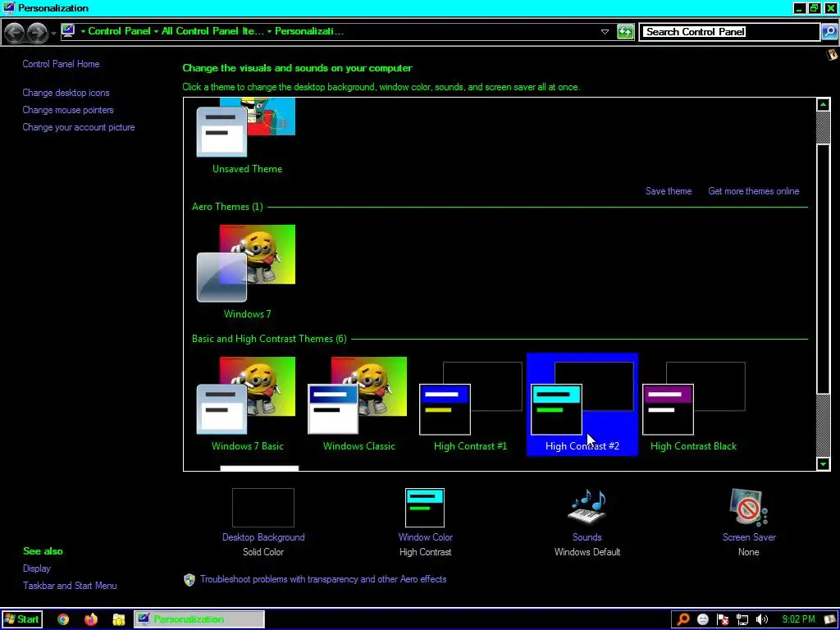Open Action Center flag tray icon
This screenshot has width=840, height=630.
click(x=722, y=620)
